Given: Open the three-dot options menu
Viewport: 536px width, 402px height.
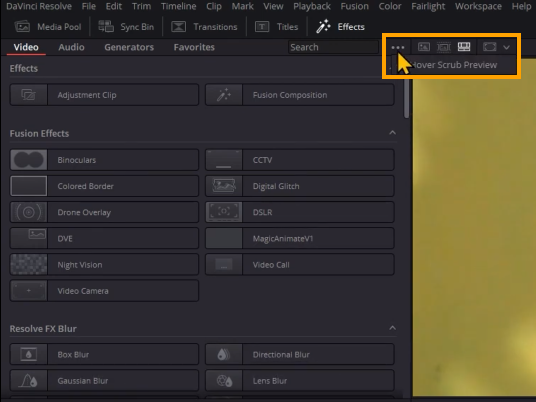Looking at the screenshot, I should click(398, 48).
